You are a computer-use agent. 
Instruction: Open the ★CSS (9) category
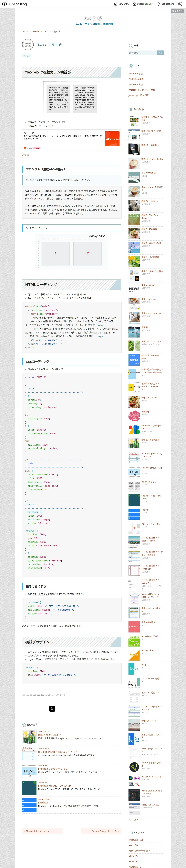[133, 862]
